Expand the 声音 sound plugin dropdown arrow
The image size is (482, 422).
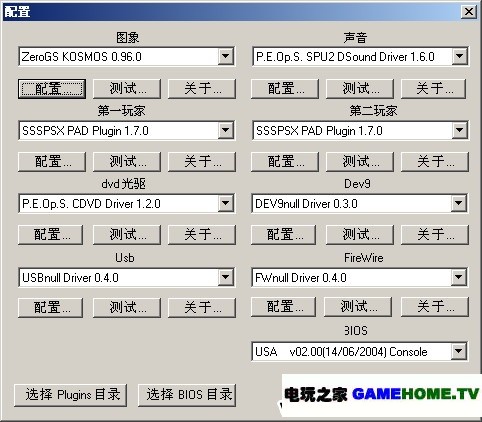(459, 56)
